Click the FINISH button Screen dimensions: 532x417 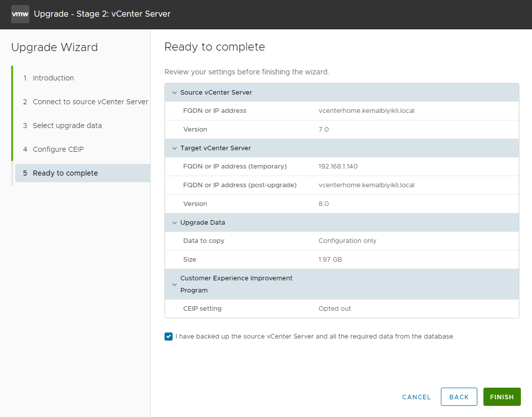(502, 397)
